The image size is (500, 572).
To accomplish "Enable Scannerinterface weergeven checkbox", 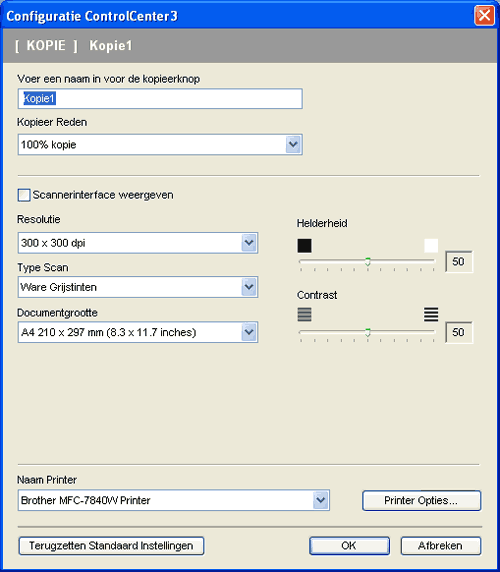I will click(x=24, y=195).
